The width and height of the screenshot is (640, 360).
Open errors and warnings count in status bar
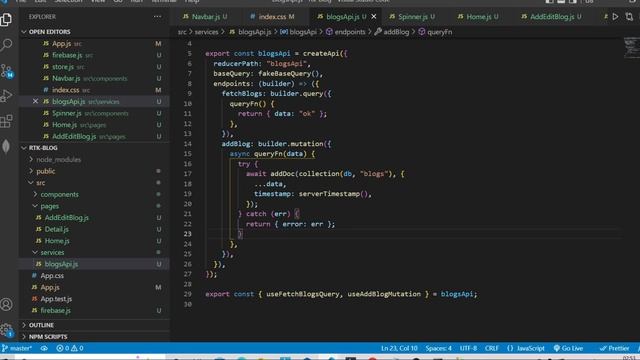click(70, 348)
